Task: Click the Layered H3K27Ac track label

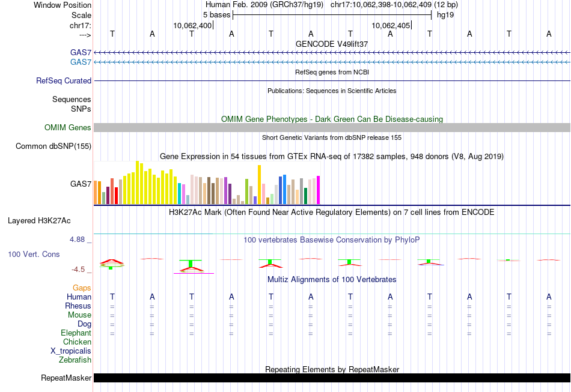Action: [39, 221]
